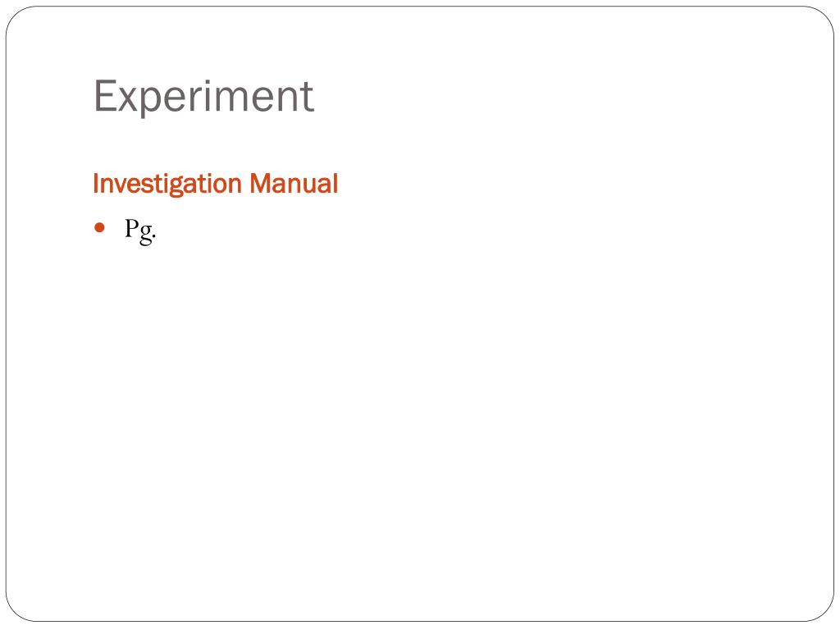The image size is (840, 630).
Task: Click the orange bullet point dot
Action: pyautogui.click(x=99, y=228)
